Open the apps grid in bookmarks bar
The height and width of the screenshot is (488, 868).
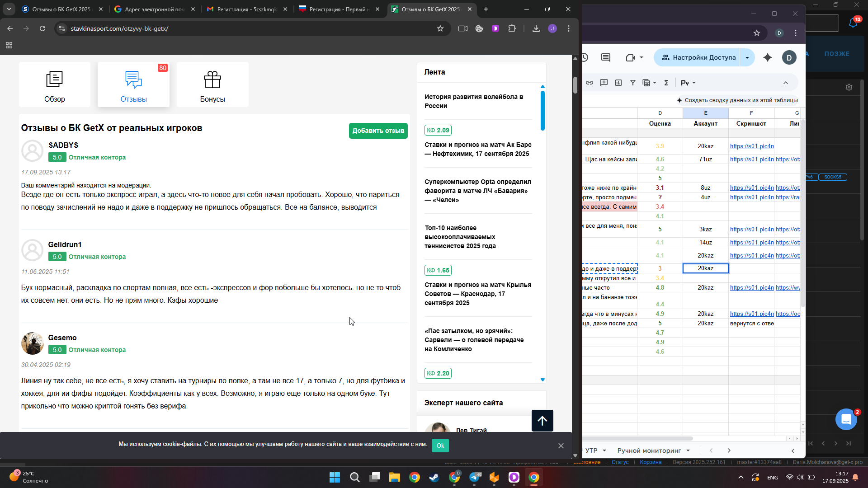[9, 45]
